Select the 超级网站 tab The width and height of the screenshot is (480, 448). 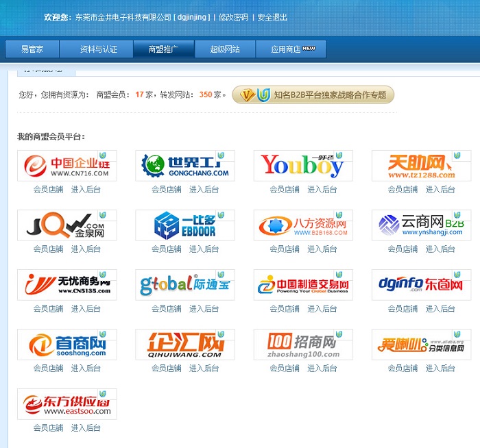tap(225, 49)
